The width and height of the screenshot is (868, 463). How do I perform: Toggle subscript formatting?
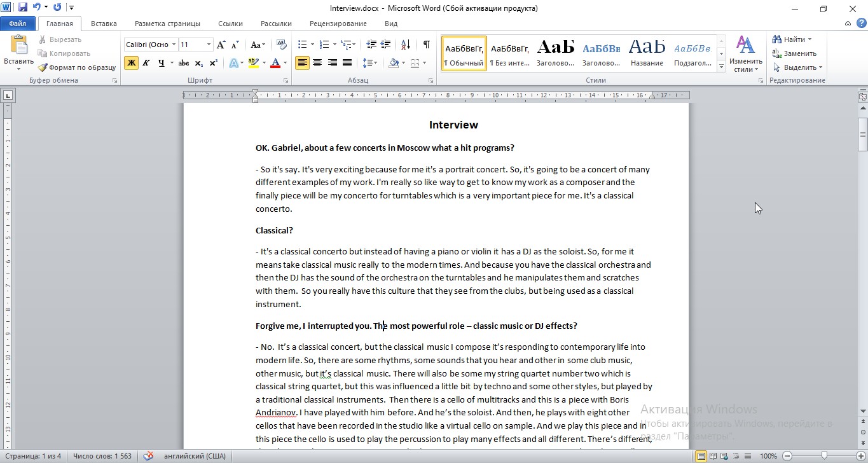(x=198, y=63)
